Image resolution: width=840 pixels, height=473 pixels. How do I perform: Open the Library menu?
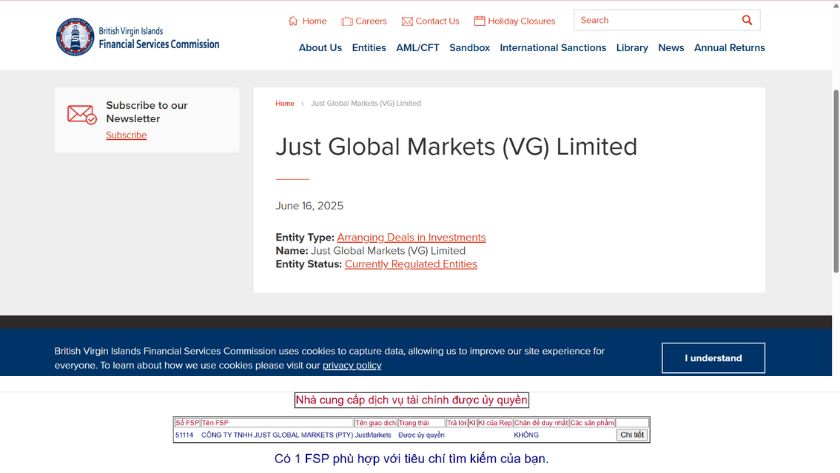(x=632, y=48)
